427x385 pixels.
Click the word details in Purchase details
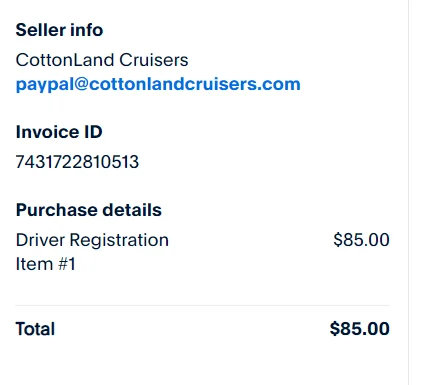(132, 210)
